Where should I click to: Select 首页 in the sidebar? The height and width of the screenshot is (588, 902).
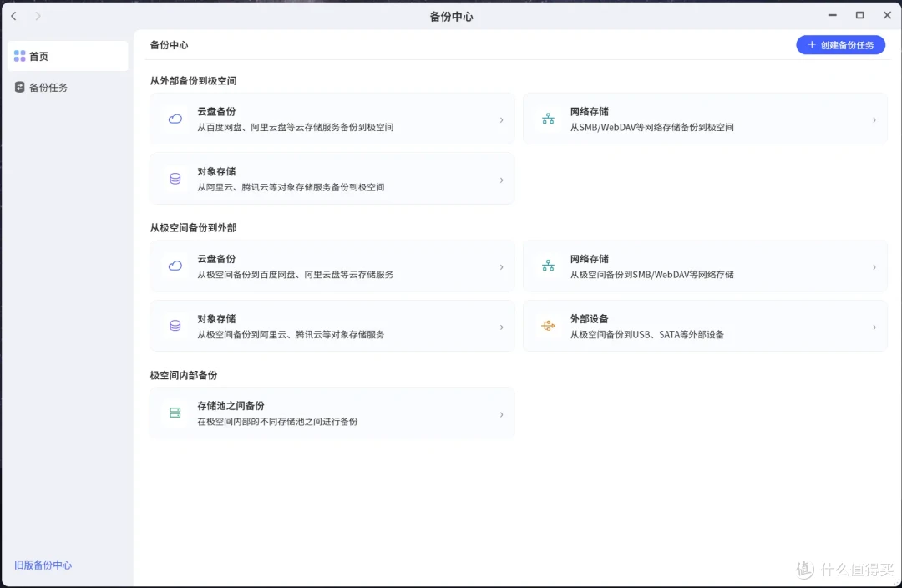pos(68,56)
